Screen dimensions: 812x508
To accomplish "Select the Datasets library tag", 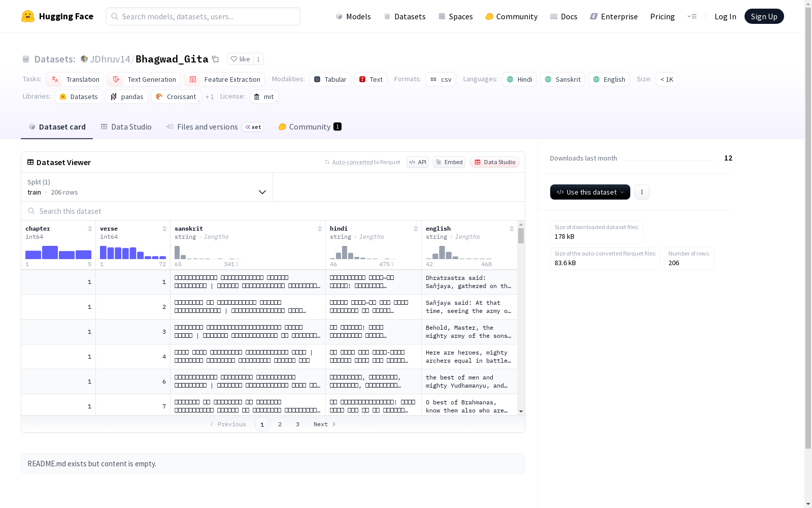I will coord(79,97).
